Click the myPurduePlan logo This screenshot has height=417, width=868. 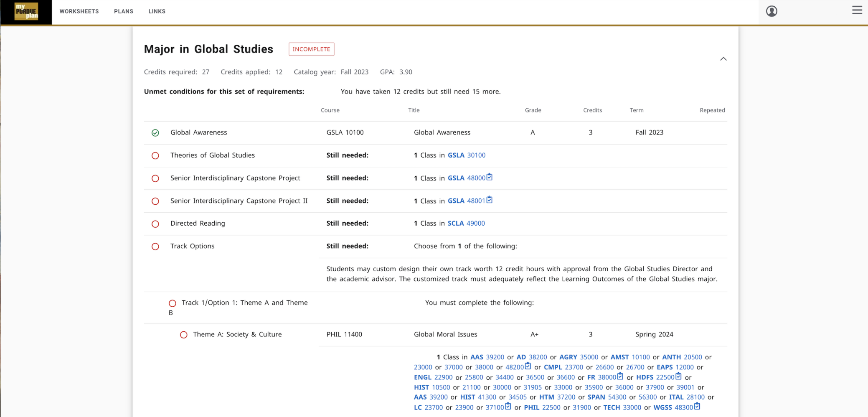tap(26, 12)
